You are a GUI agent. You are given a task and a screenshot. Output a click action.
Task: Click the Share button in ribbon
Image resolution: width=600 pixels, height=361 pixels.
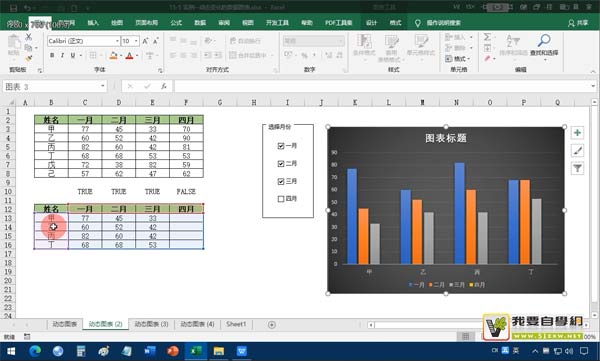point(578,23)
